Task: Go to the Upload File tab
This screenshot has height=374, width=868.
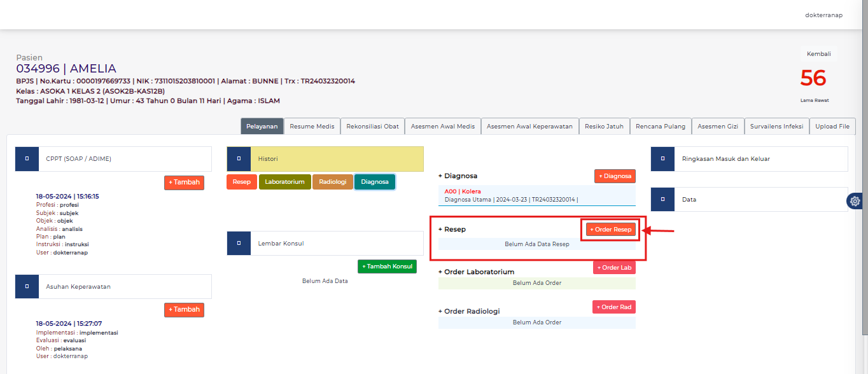Action: pos(832,126)
